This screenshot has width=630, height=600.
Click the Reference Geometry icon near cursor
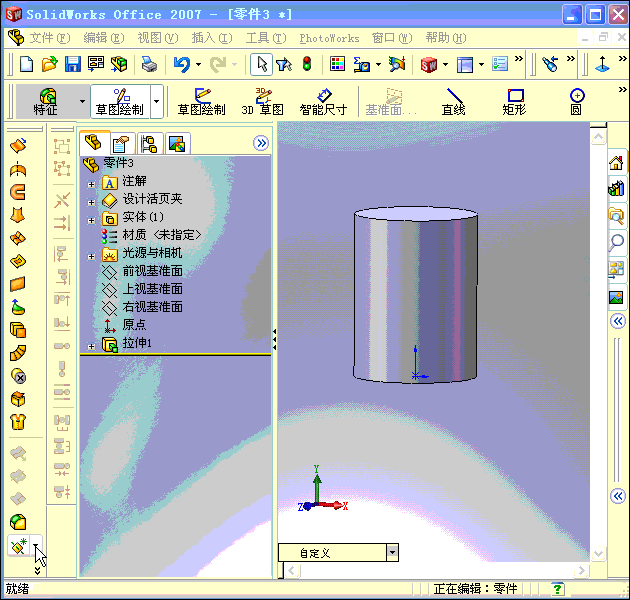18,546
